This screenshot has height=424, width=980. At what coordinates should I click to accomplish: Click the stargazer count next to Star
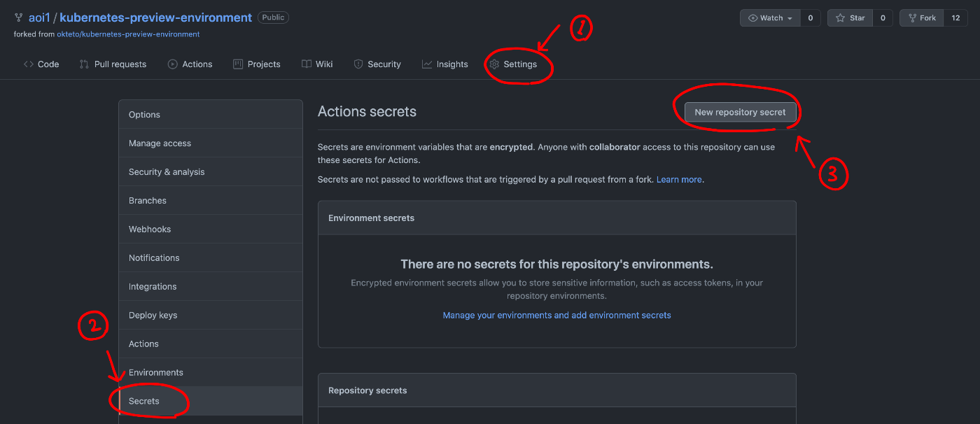click(882, 18)
